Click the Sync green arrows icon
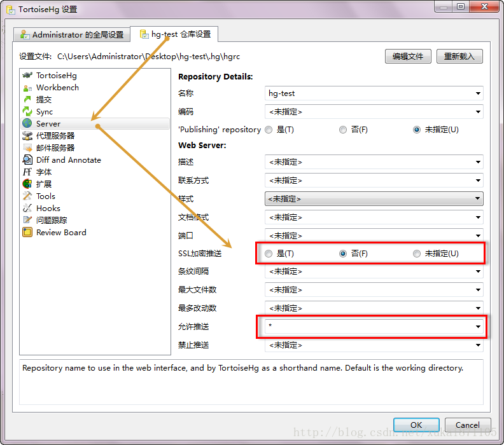The image size is (504, 445). [27, 112]
